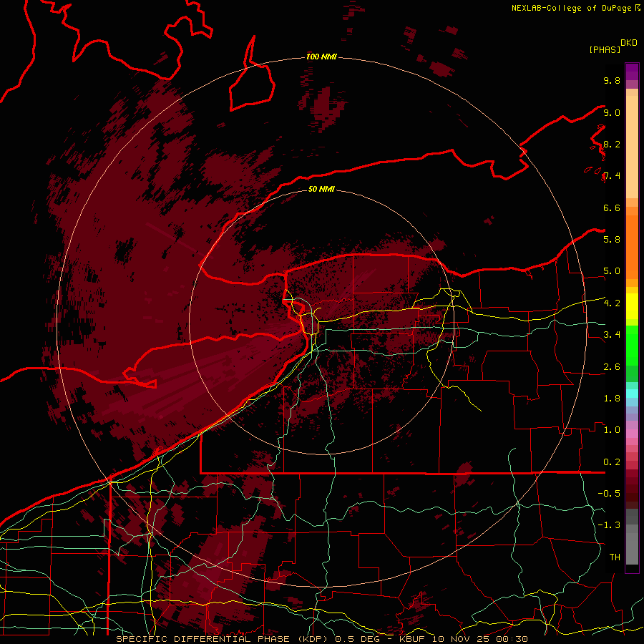Click the 1.8 scale value

click(x=612, y=399)
